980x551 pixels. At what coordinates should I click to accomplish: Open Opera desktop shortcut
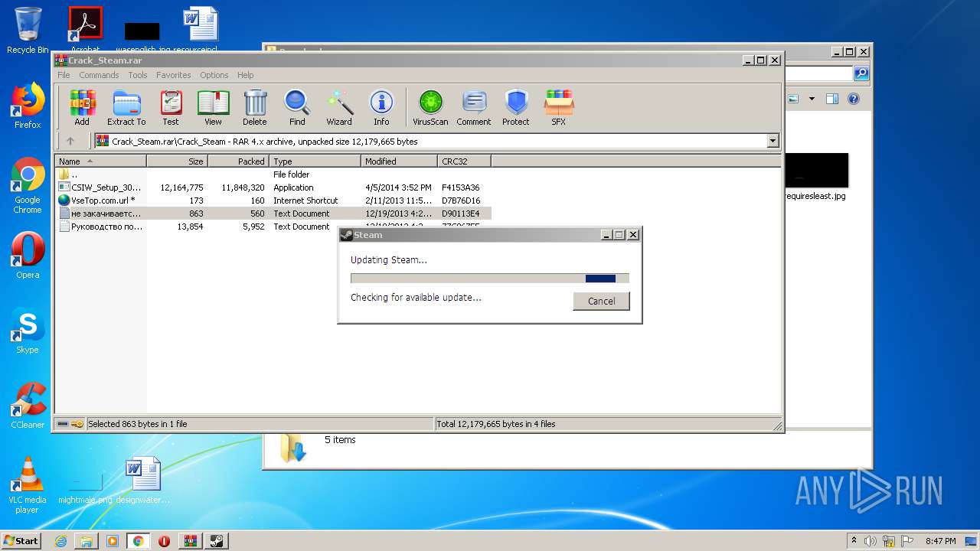tap(28, 256)
